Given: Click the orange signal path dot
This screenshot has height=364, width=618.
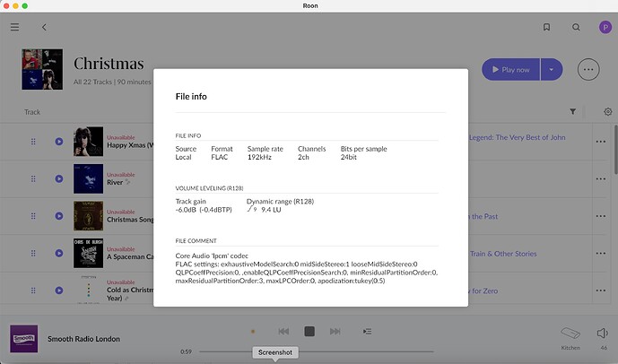Looking at the screenshot, I should coord(253,332).
